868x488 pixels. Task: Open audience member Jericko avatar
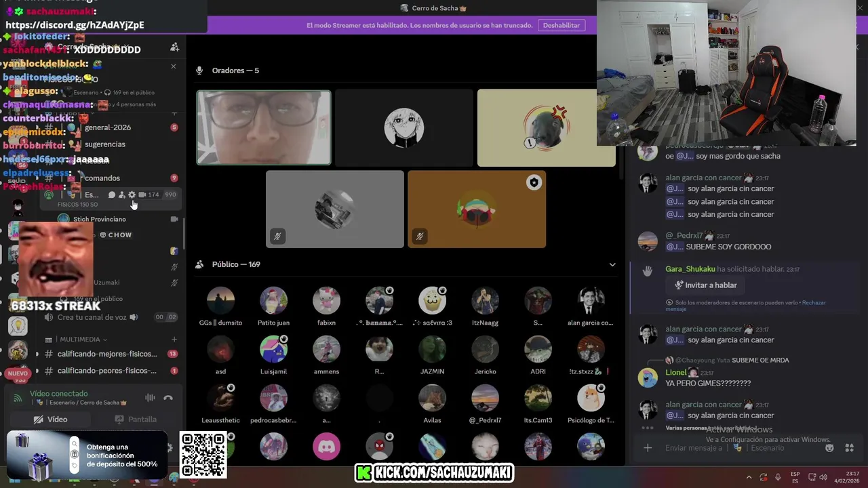coord(485,349)
